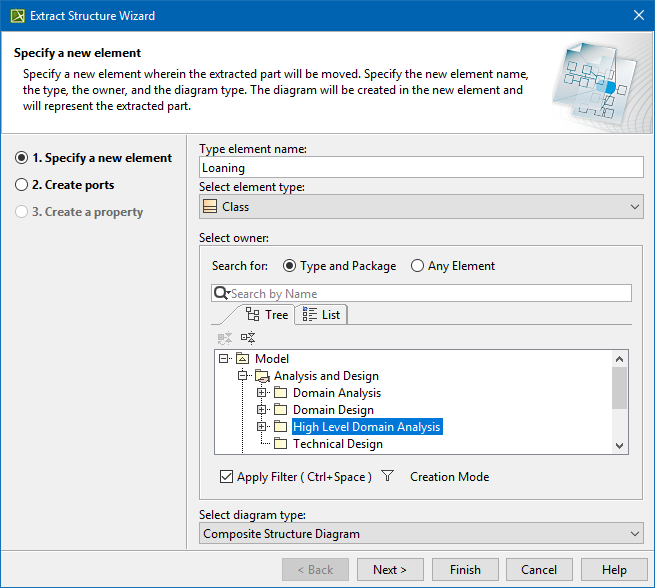655x588 pixels.
Task: Expand the Domain Analysis tree node
Action: pos(262,393)
